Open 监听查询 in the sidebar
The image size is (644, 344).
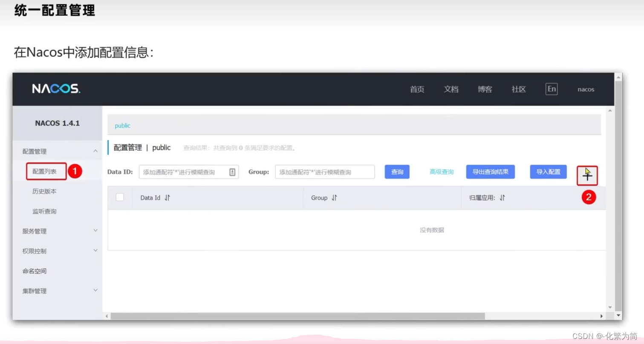point(45,211)
